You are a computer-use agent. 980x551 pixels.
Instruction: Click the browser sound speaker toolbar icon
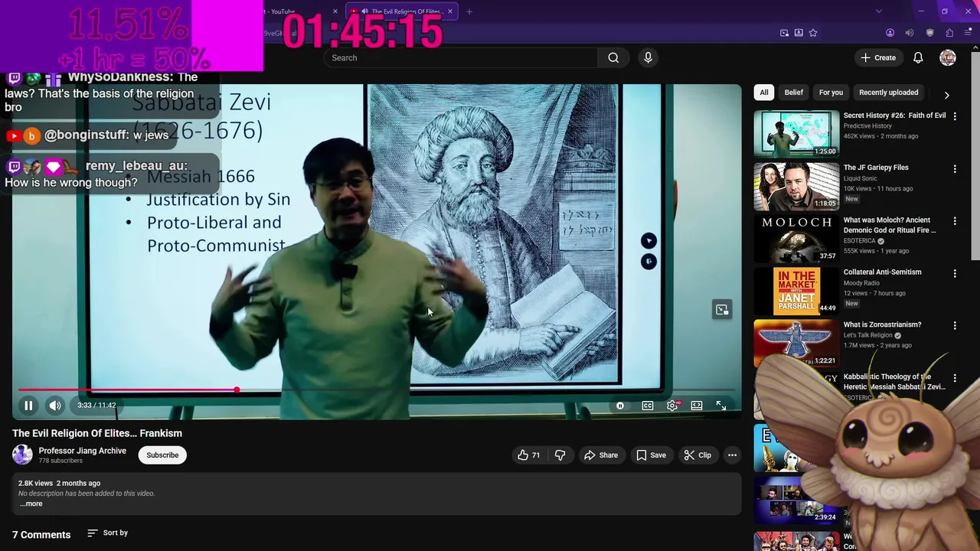click(x=910, y=33)
